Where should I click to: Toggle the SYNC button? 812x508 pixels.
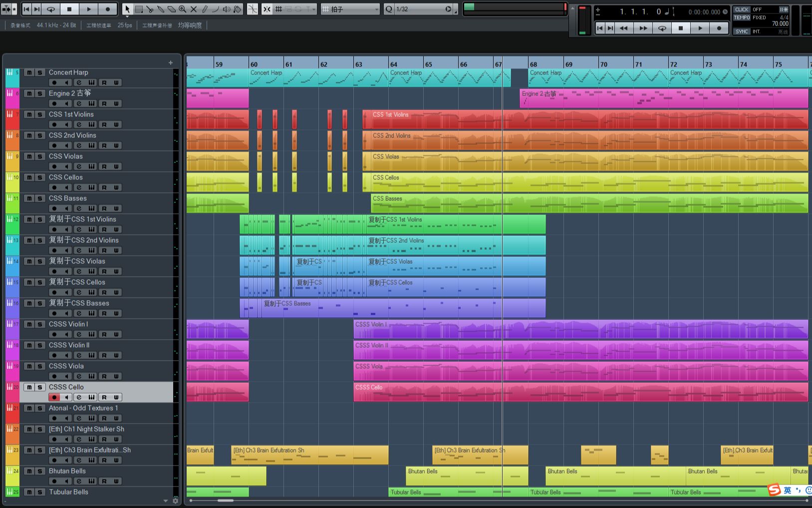[742, 31]
